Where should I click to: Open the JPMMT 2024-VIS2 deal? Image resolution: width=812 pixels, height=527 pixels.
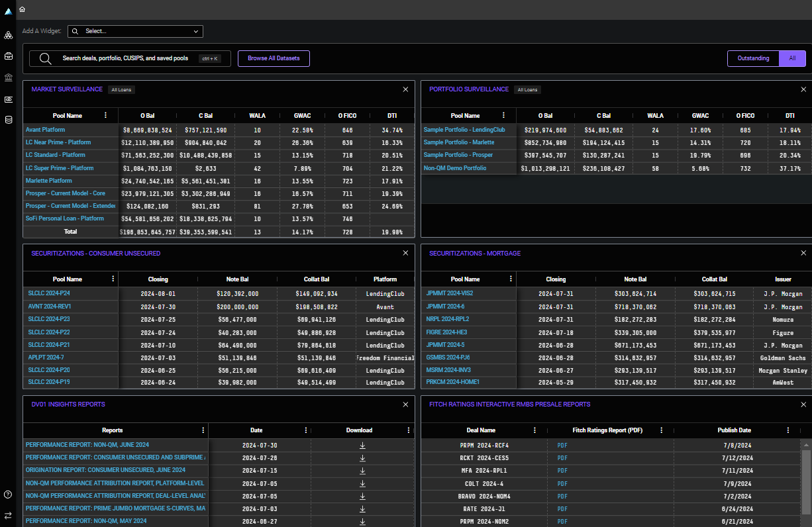pyautogui.click(x=449, y=293)
